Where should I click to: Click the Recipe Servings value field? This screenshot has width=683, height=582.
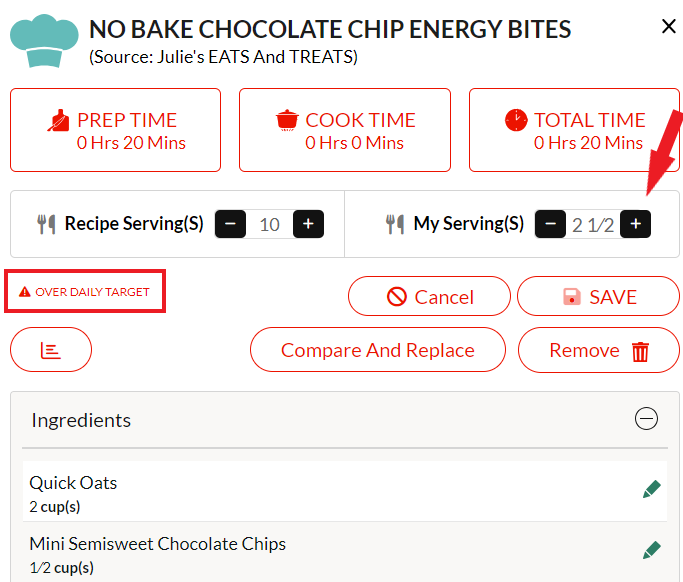[270, 224]
